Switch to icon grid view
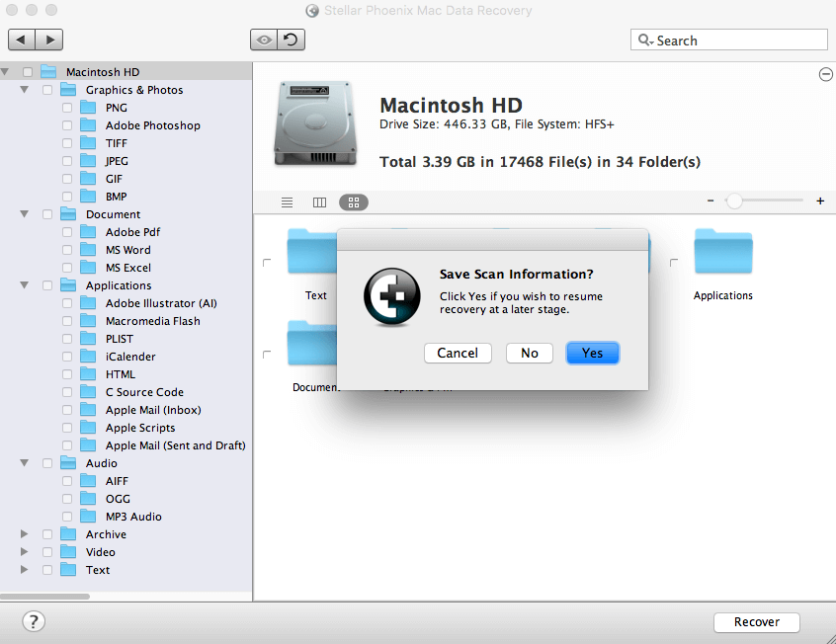Image resolution: width=836 pixels, height=644 pixels. pos(354,202)
